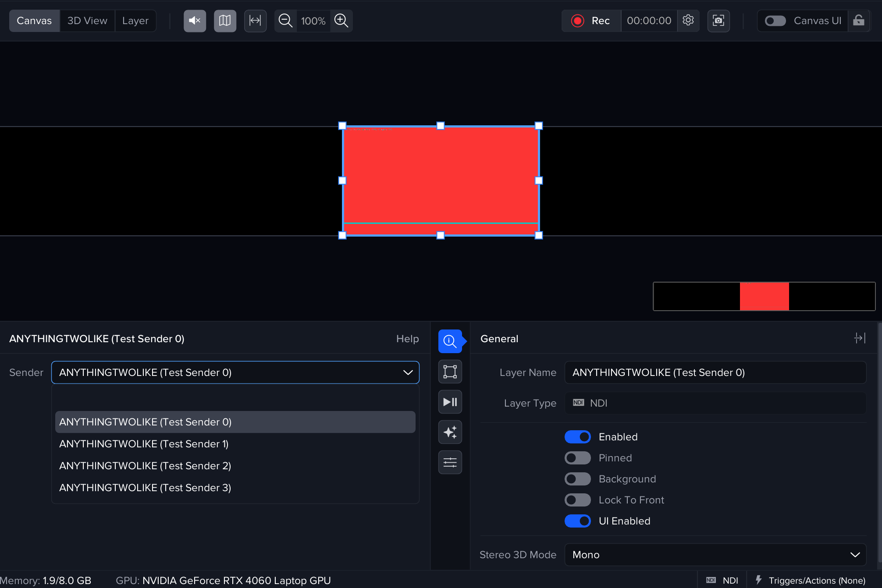882x588 pixels.
Task: Collapse the Sender dropdown
Action: pos(408,372)
